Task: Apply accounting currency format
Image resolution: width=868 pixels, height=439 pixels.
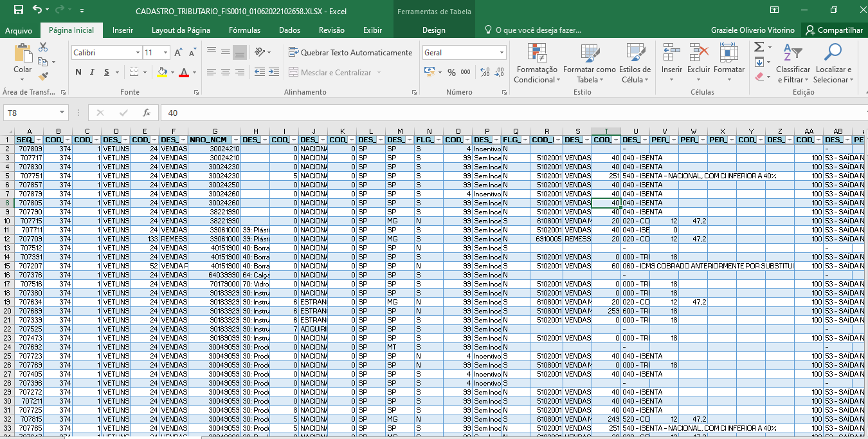Action: (429, 72)
